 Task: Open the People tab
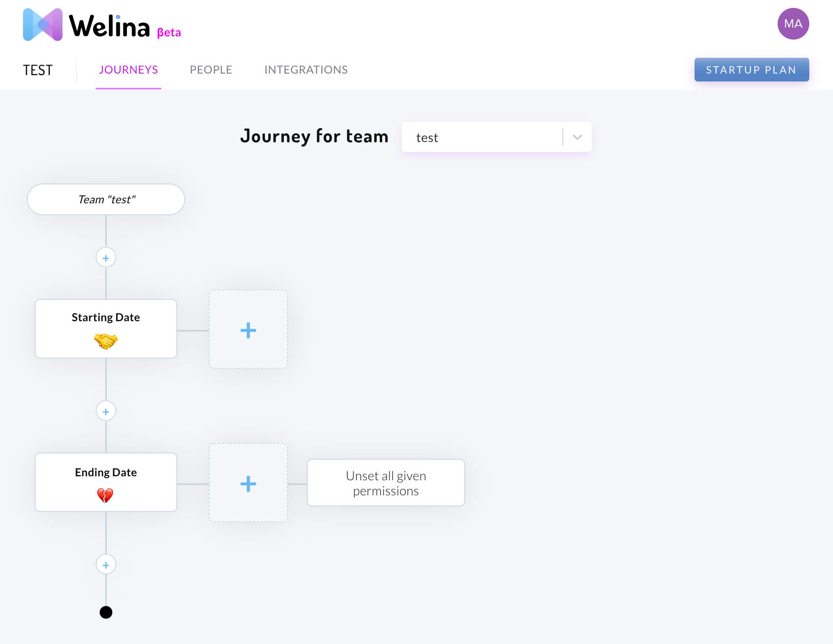pos(211,70)
